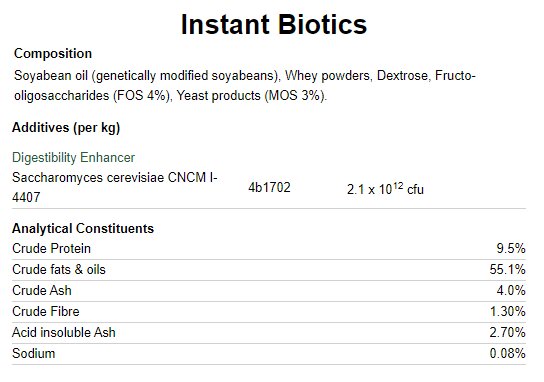
Task: Click the Crude Ash row label
Action: click(42, 291)
